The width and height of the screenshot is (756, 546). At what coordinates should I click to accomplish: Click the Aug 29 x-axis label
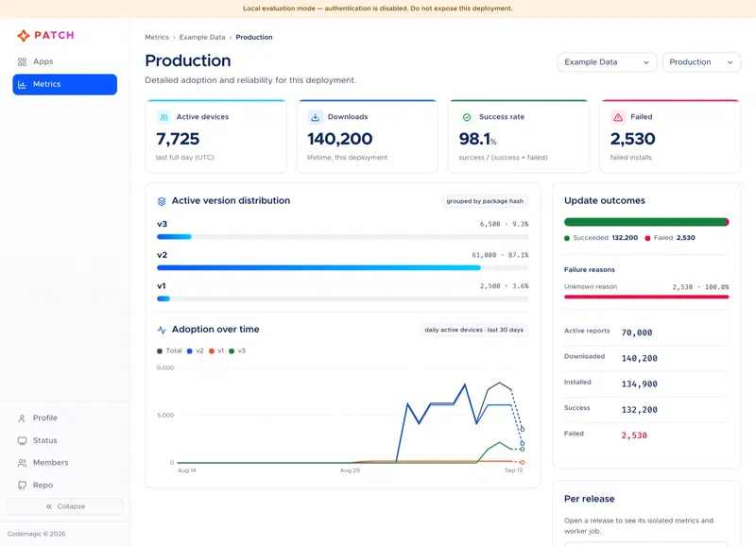(350, 470)
